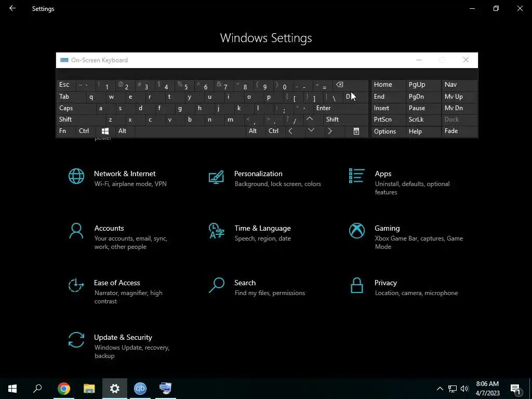Screen dimensions: 532x399
Task: Open Personalization settings
Action: tap(264, 178)
